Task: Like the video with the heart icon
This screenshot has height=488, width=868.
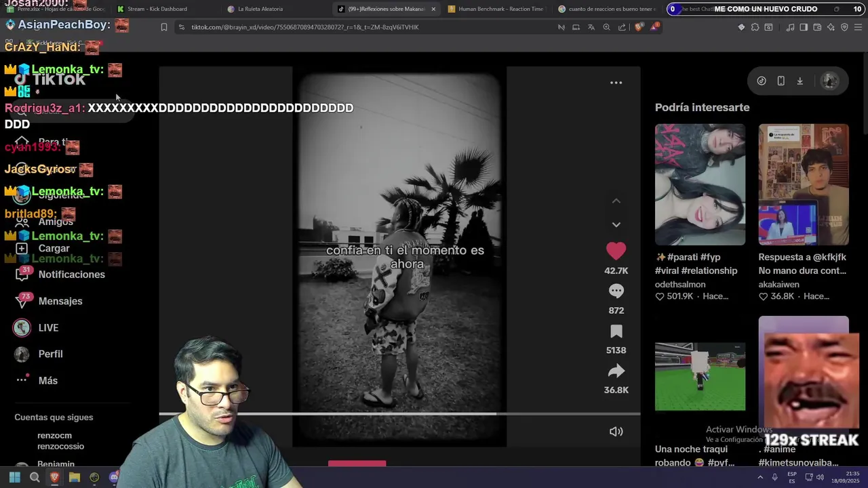Action: 616,251
